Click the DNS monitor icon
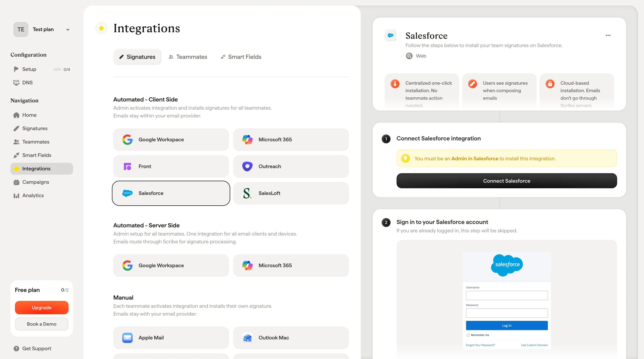The height and width of the screenshot is (359, 644). pyautogui.click(x=16, y=82)
